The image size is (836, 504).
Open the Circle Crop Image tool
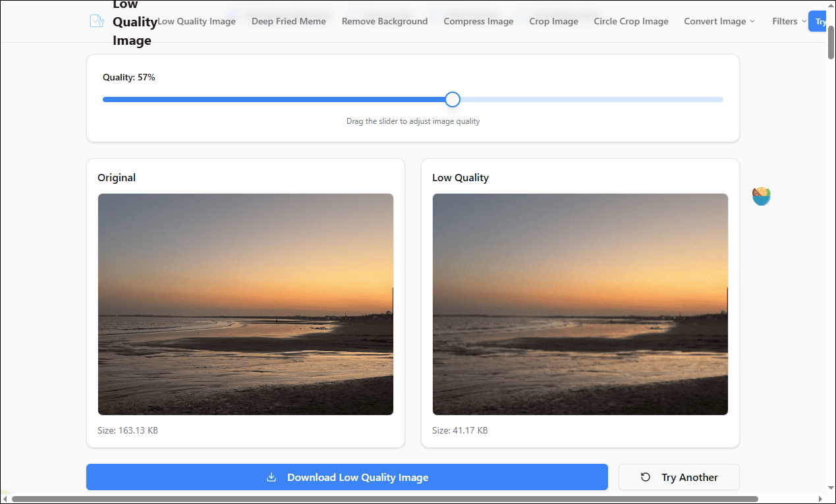tap(630, 21)
